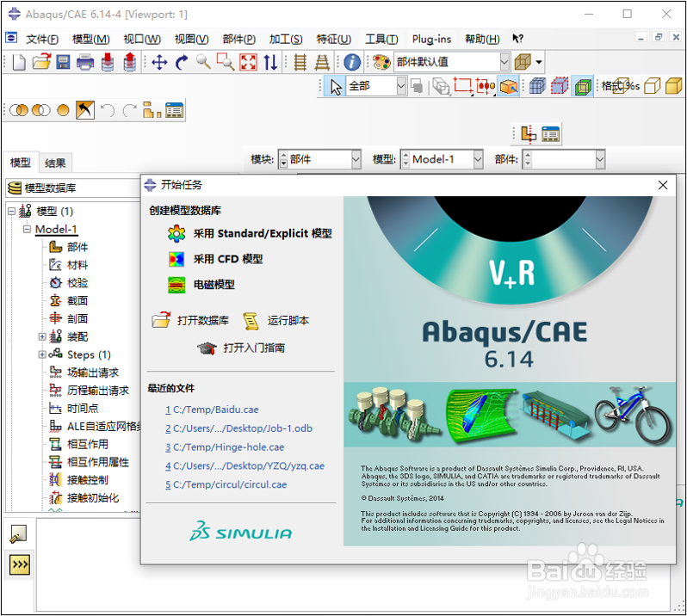Screen dimensions: 687x616
Task: Open recent file YZQ/yzq.cae
Action: 244,466
